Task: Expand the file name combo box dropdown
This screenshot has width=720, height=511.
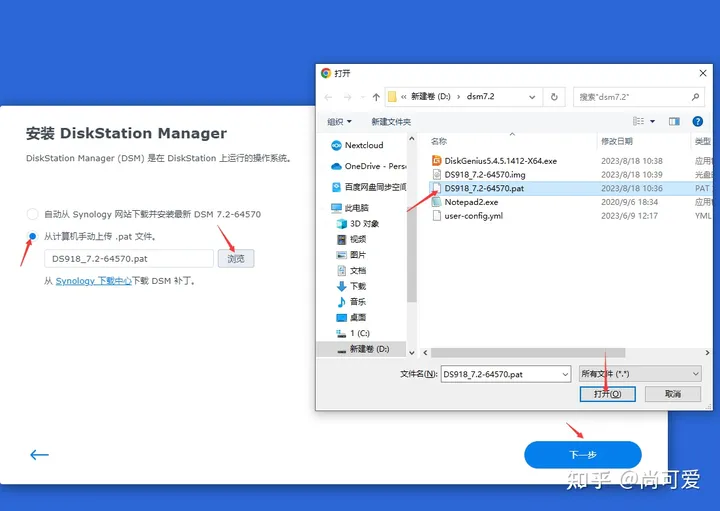Action: (565, 374)
